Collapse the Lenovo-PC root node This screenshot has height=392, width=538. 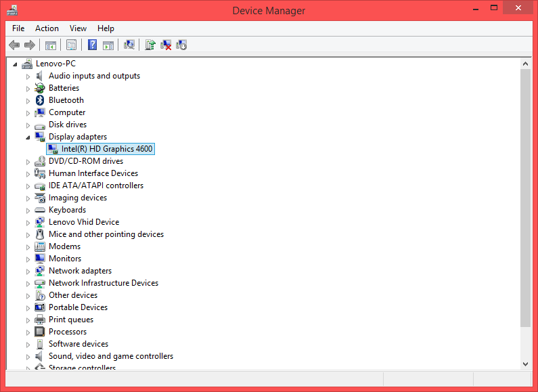(15, 64)
